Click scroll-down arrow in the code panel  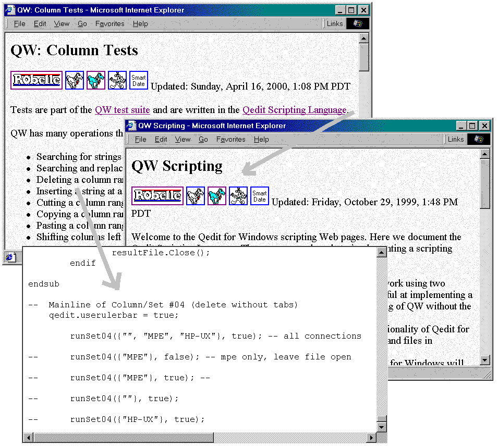[381, 427]
